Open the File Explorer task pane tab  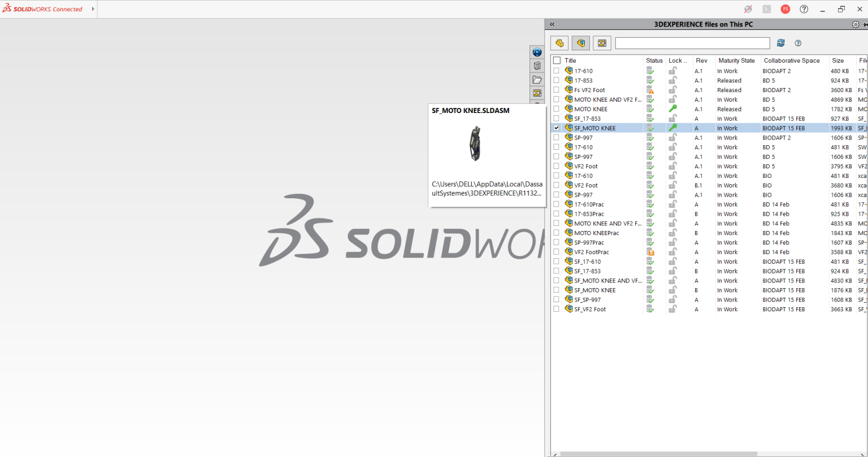coord(537,79)
